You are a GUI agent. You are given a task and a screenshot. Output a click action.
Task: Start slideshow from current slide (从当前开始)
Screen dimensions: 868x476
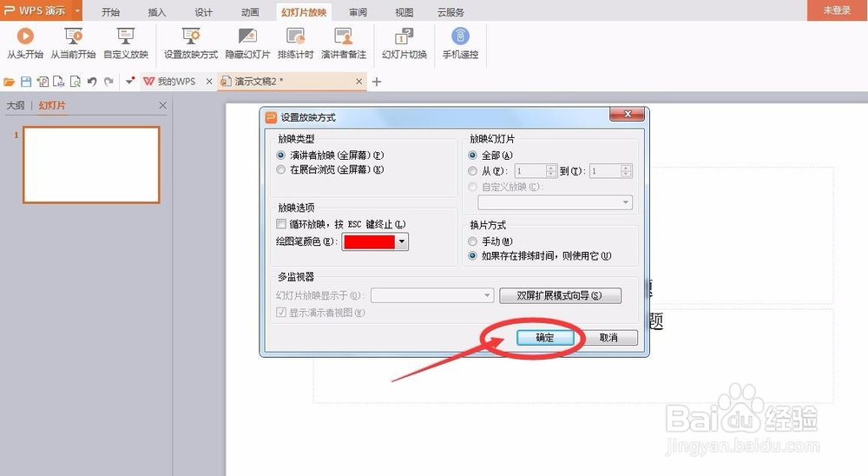point(73,43)
